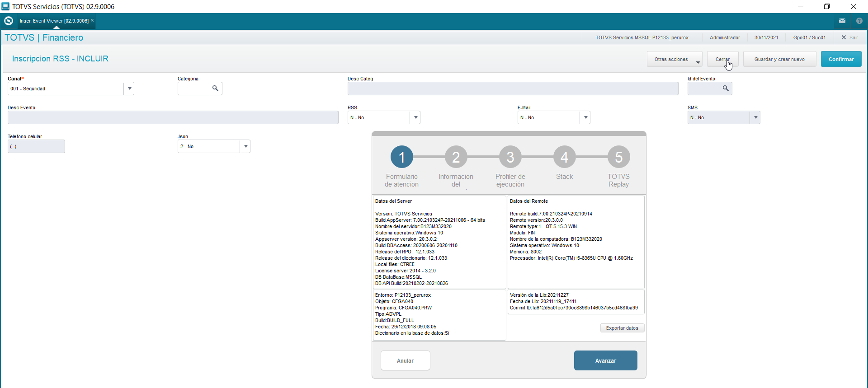Click the Administrador user label
Screen dimensions: 868x388
[725, 37]
